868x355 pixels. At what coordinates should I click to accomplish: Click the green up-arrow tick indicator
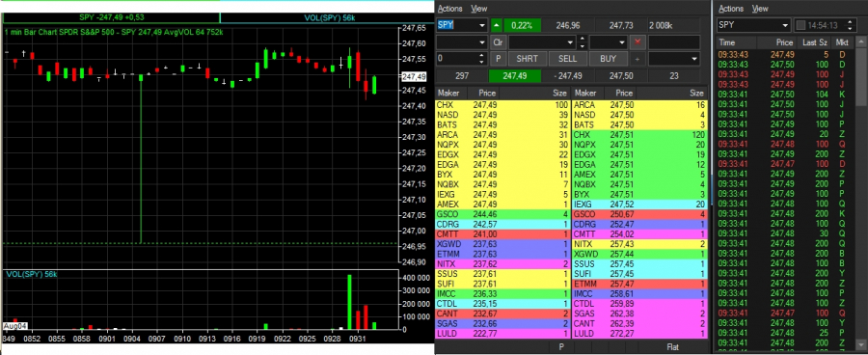pyautogui.click(x=497, y=25)
